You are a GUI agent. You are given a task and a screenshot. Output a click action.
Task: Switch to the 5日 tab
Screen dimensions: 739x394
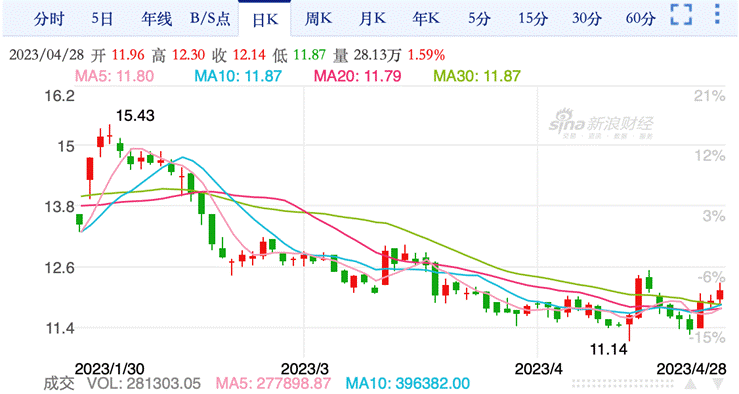(x=102, y=19)
